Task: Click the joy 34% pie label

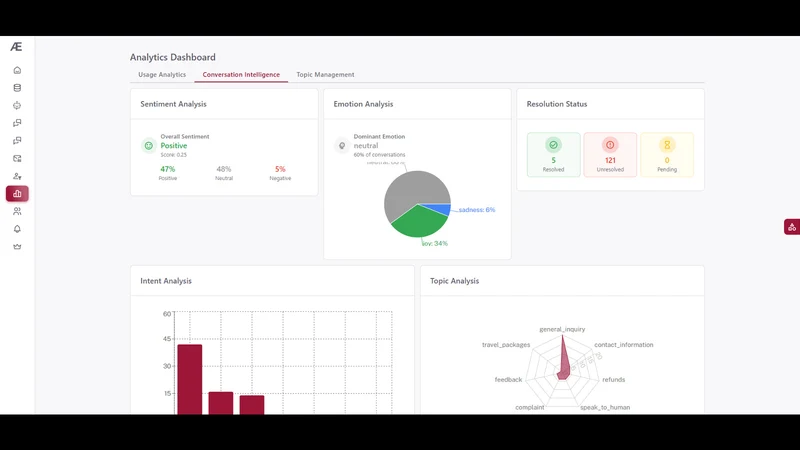Action: [435, 243]
